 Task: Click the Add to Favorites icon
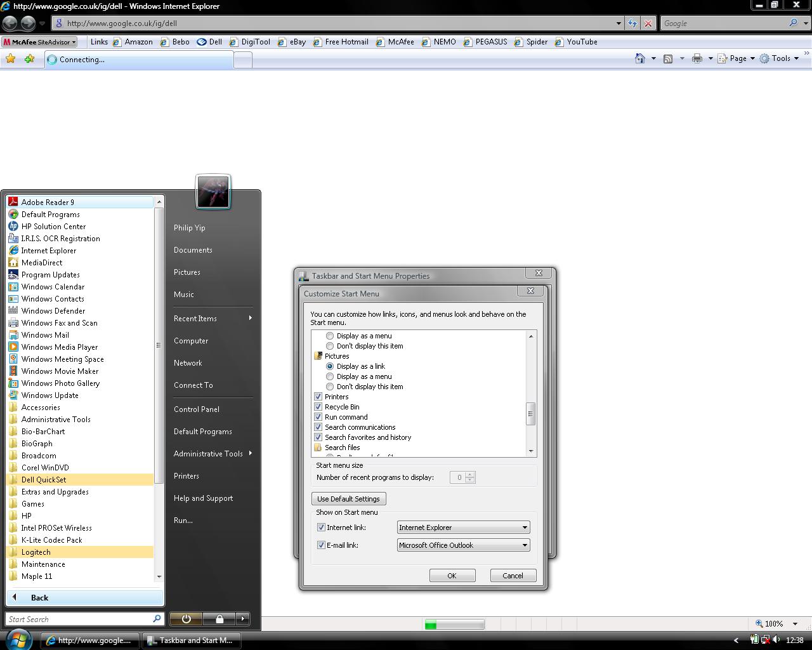[30, 59]
